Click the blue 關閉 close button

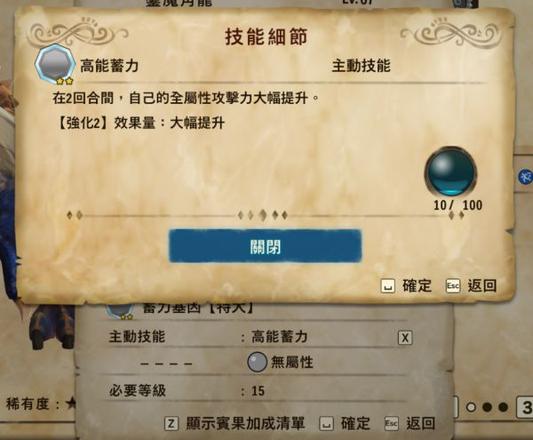tap(265, 246)
